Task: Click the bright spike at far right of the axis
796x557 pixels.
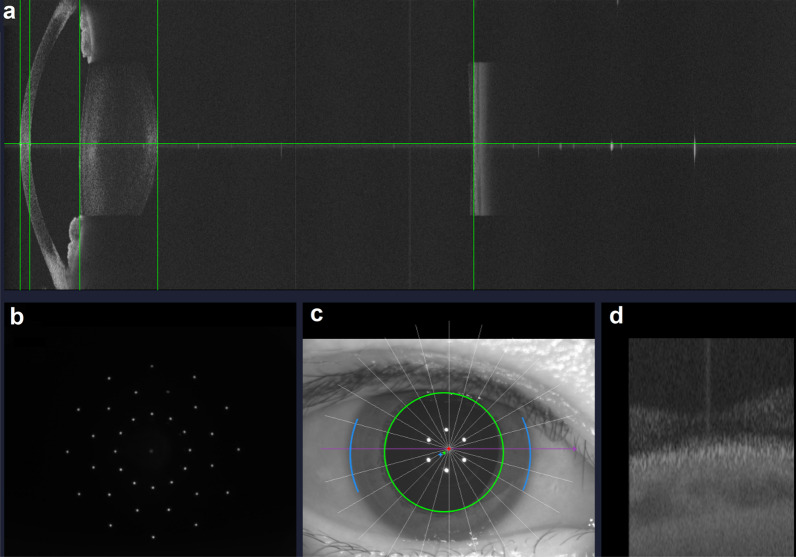Action: [x=693, y=147]
